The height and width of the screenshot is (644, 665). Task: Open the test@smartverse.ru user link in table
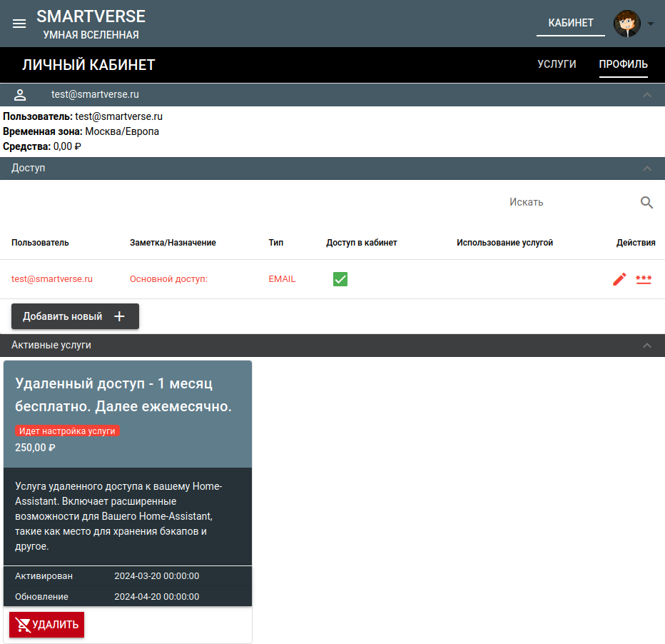[52, 279]
